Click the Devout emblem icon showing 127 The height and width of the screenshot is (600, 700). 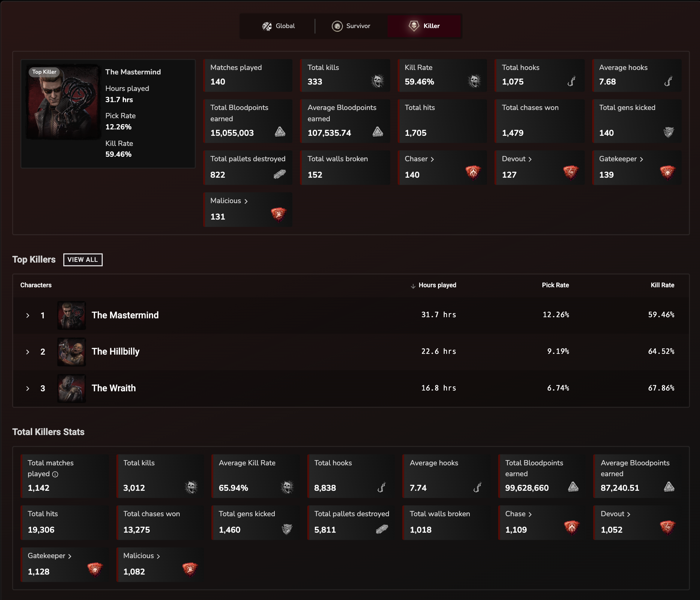[570, 172]
